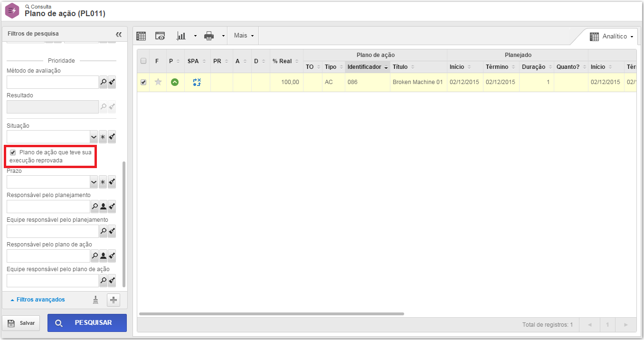This screenshot has height=340, width=644.
Task: Open the Situação dropdown
Action: click(x=94, y=137)
